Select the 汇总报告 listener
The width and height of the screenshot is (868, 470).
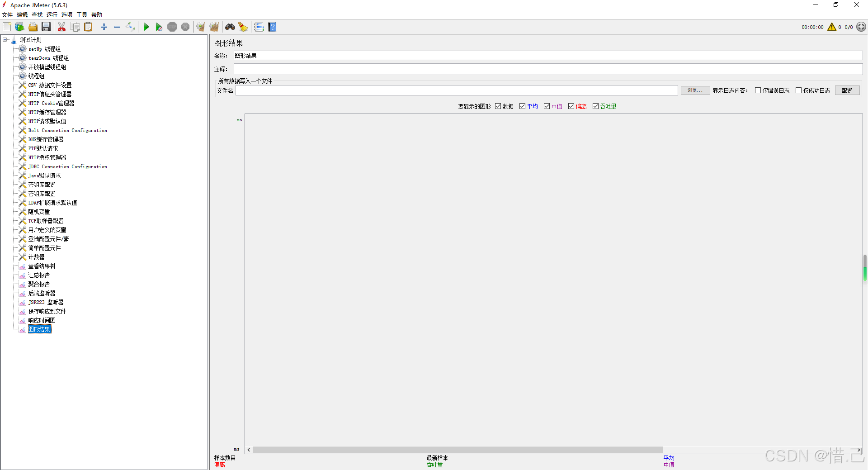(39, 275)
